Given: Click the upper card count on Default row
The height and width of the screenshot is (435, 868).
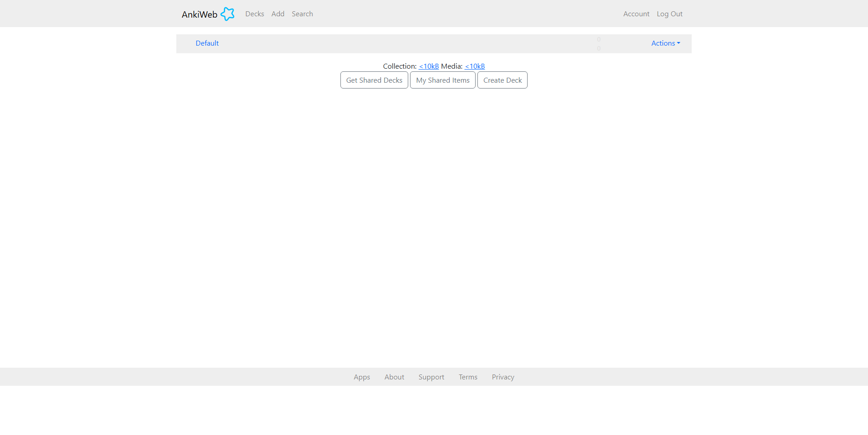Looking at the screenshot, I should [599, 39].
